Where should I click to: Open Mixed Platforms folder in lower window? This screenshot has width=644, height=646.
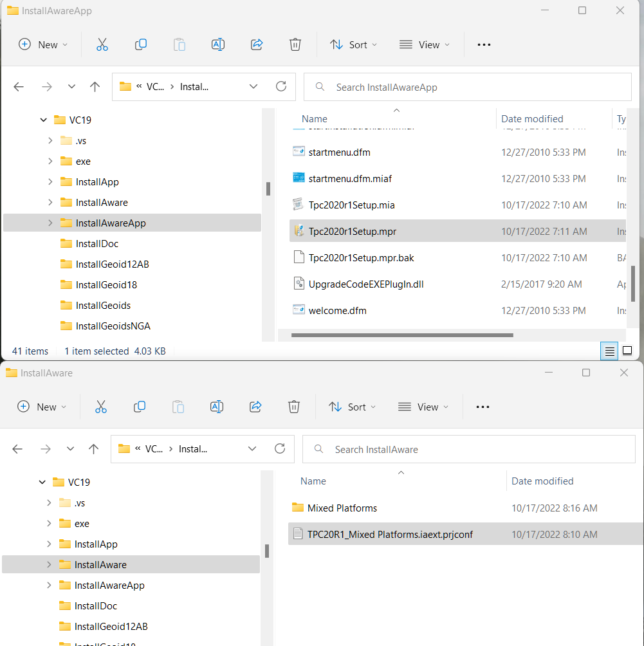click(x=342, y=508)
